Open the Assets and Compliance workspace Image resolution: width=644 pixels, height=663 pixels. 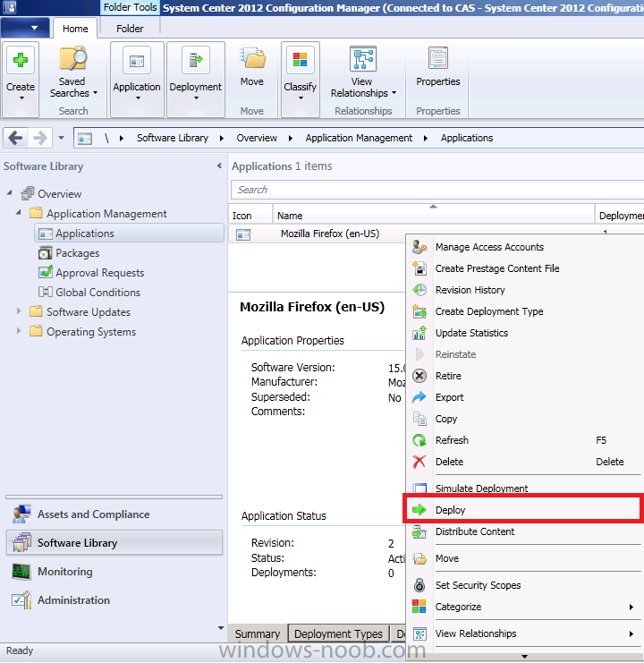(x=114, y=514)
